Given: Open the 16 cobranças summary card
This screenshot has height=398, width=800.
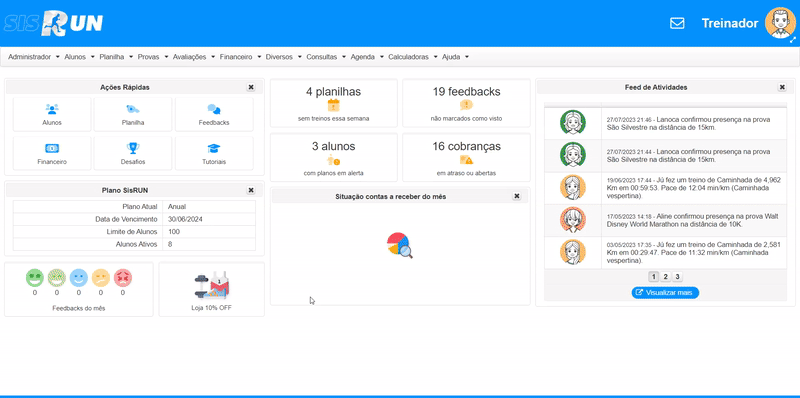Looking at the screenshot, I should point(466,158).
